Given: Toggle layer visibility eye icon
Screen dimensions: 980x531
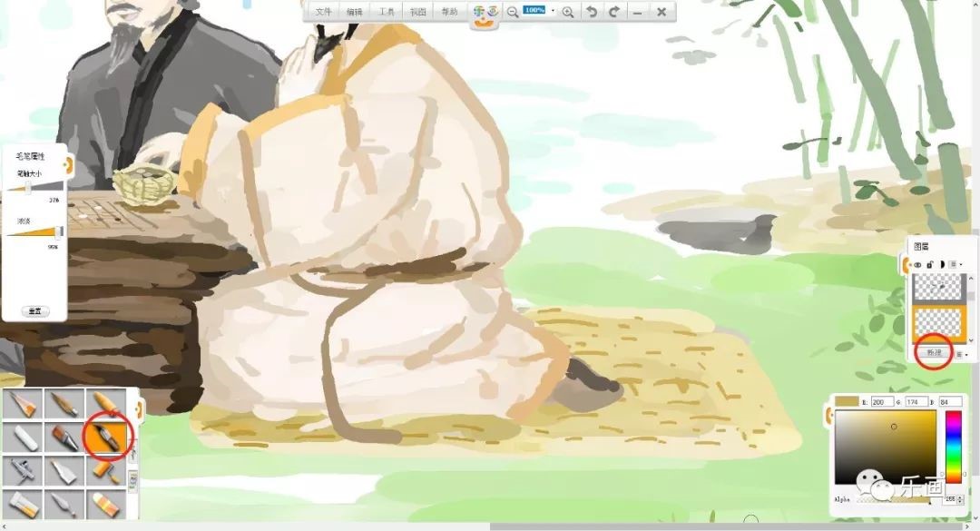Looking at the screenshot, I should (917, 264).
